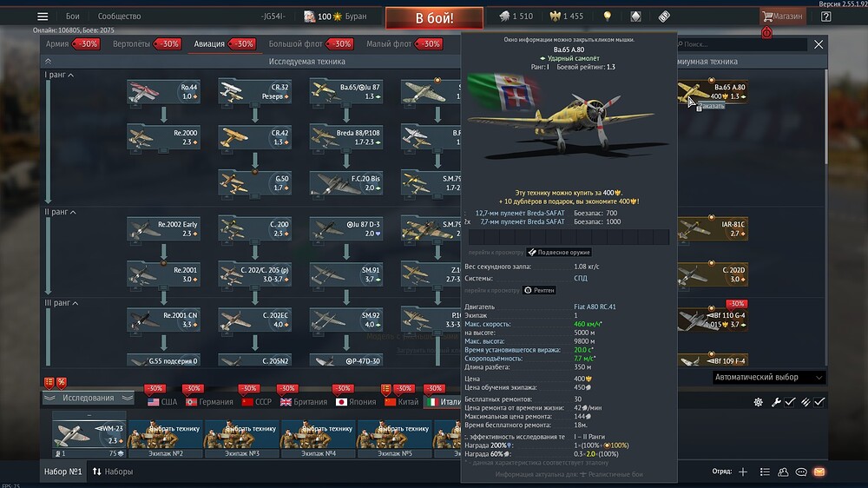Select the СССР nation tab

tap(257, 402)
